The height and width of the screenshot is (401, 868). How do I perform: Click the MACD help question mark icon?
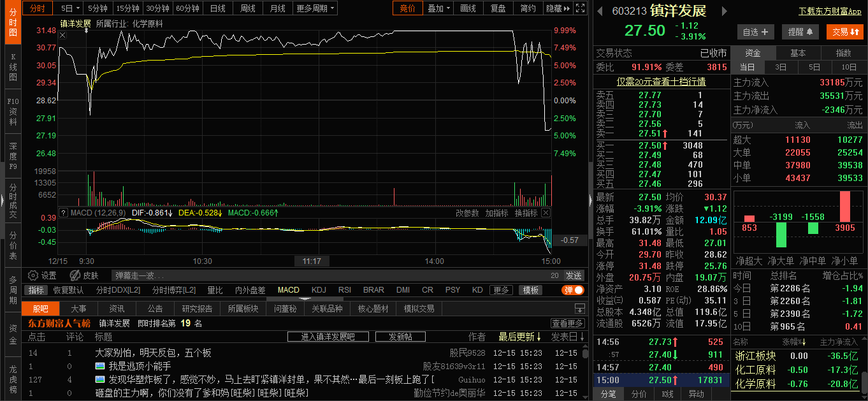point(62,212)
